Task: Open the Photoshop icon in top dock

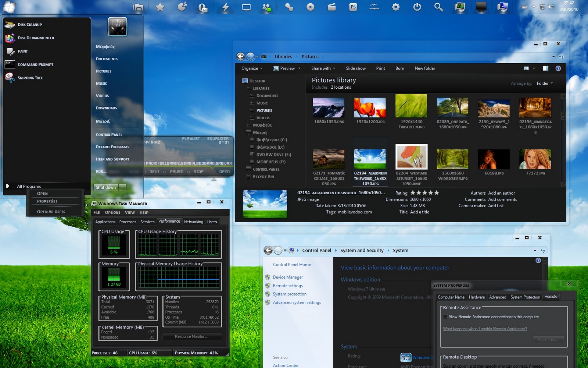Action: click(x=353, y=7)
